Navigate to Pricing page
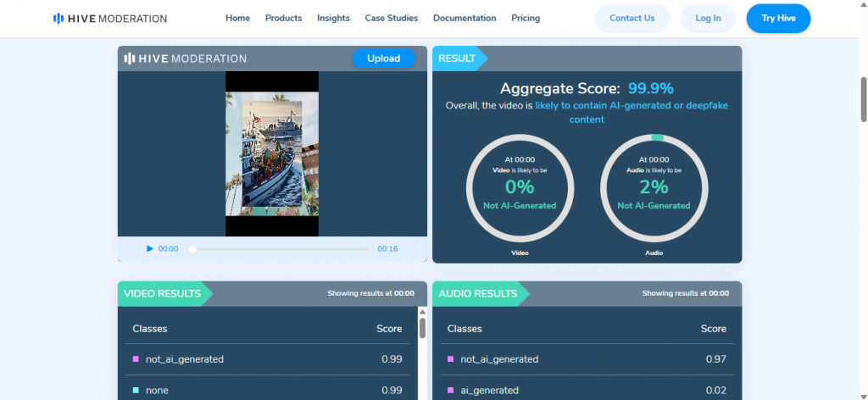The image size is (868, 400). coord(526,18)
